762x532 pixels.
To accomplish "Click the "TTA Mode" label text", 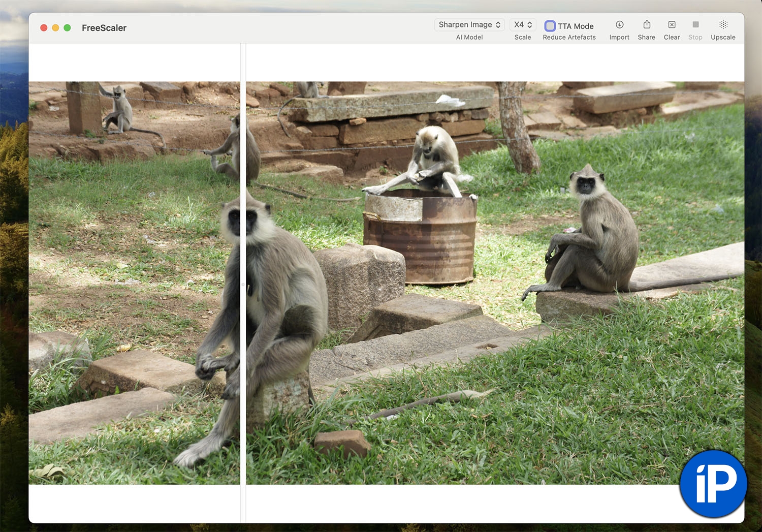I will point(576,26).
